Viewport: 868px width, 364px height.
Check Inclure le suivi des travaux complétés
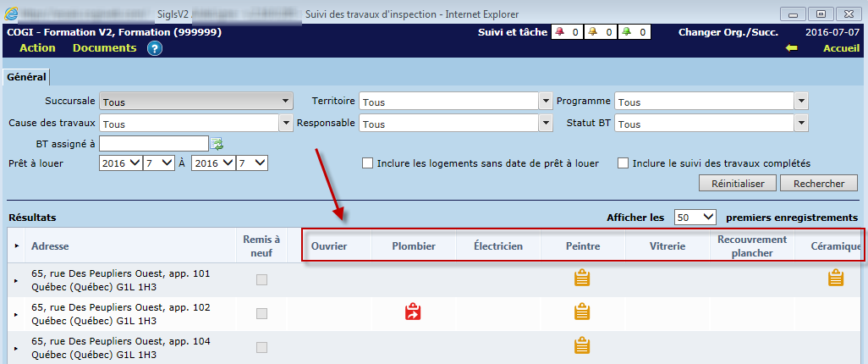tap(624, 163)
